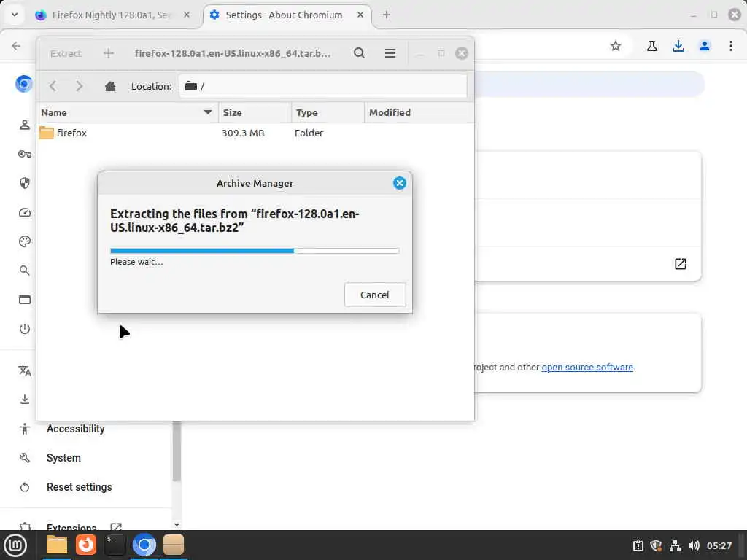Add files with the plus button

(109, 53)
